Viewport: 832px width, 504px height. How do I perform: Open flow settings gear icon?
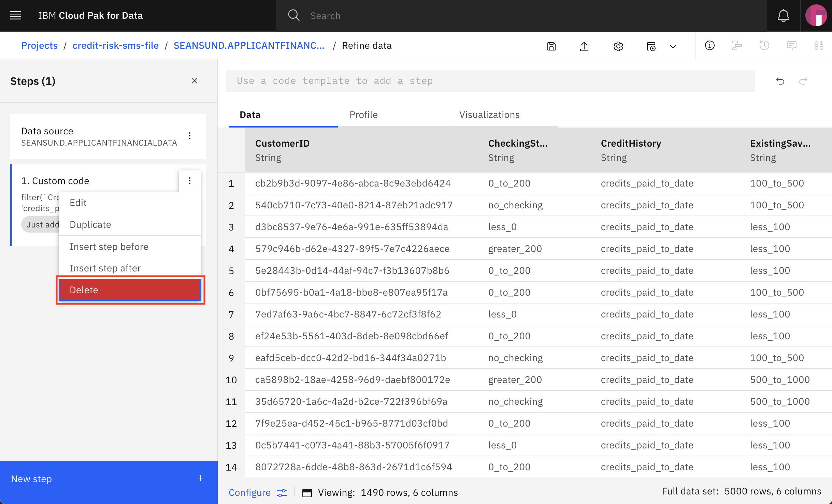click(x=618, y=46)
